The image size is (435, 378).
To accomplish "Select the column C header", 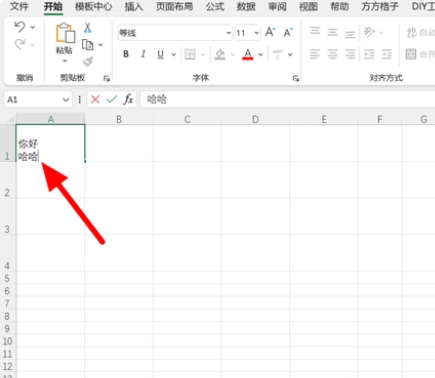I will pyautogui.click(x=187, y=119).
